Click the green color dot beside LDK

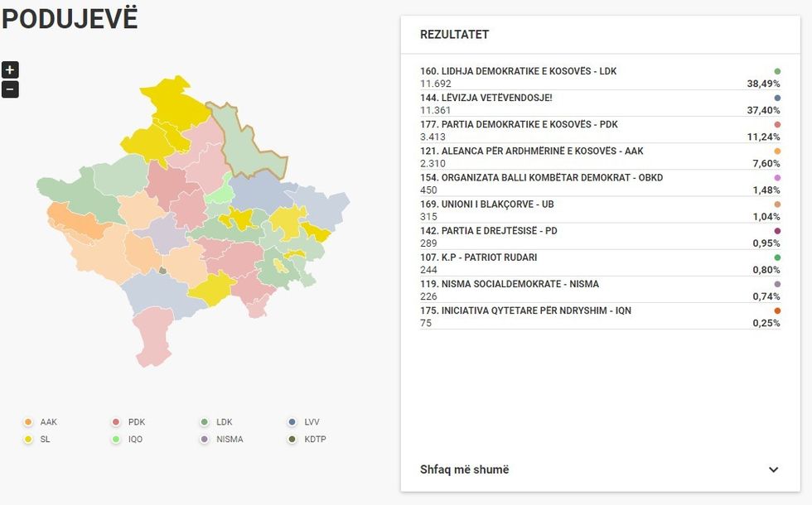[x=776, y=71]
